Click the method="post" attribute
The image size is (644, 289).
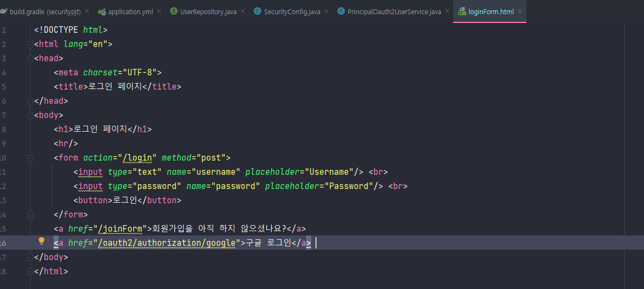(x=194, y=158)
